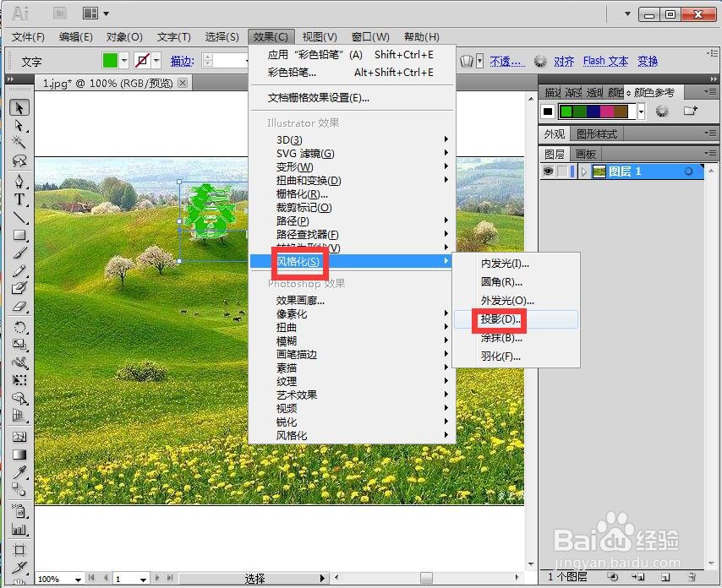722x588 pixels.
Task: Select the Rotate tool
Action: click(19, 327)
